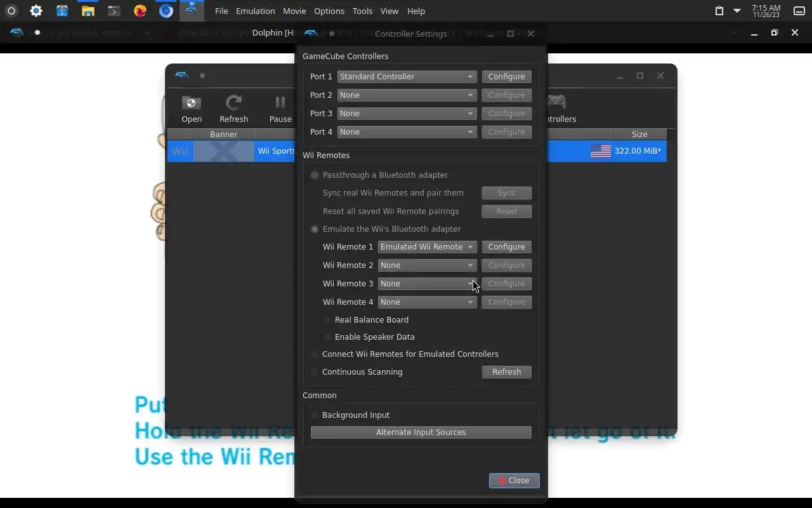
Task: Open the Wii Remote 2 dropdown
Action: [x=427, y=265]
